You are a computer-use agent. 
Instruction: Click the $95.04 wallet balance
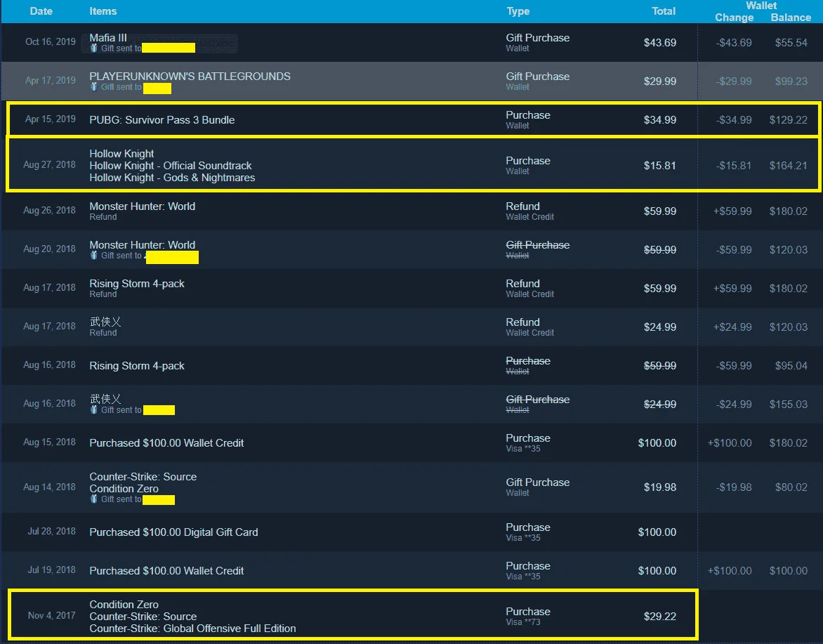tap(791, 366)
